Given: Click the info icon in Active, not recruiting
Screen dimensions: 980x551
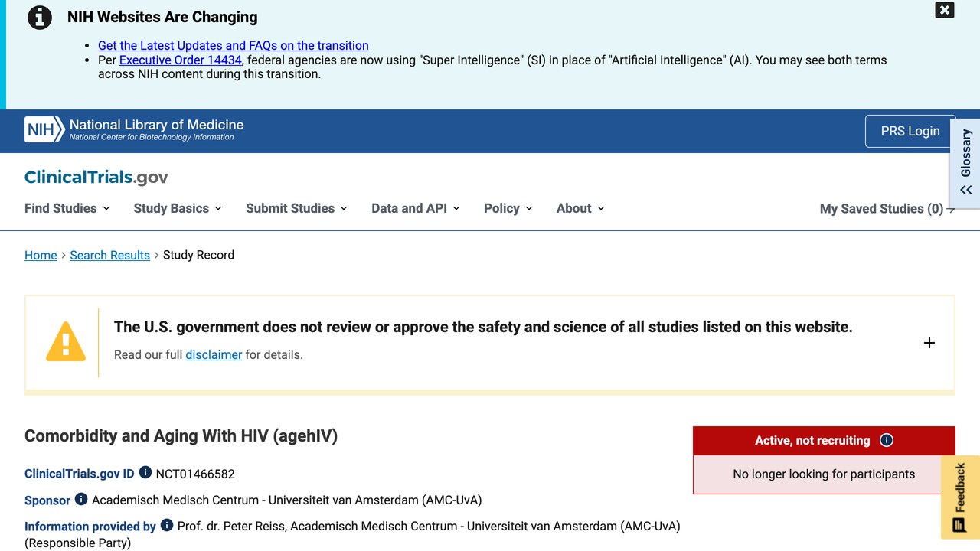Looking at the screenshot, I should pyautogui.click(x=887, y=440).
